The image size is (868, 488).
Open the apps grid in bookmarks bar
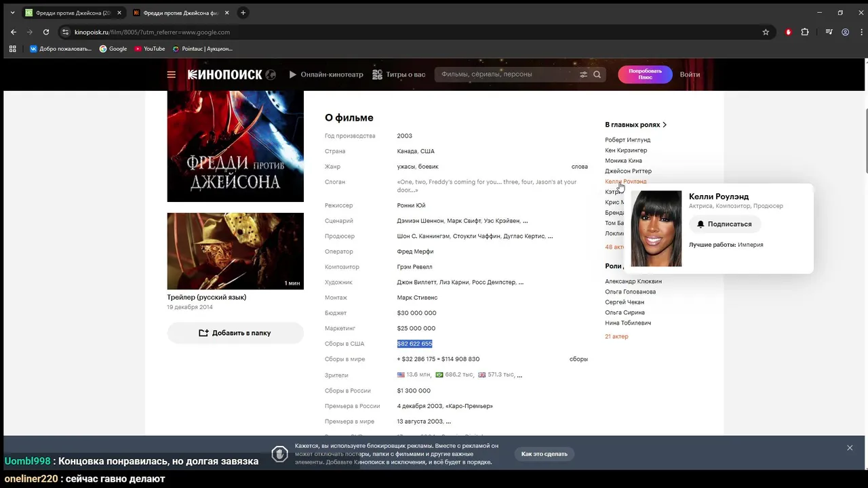[x=12, y=49]
